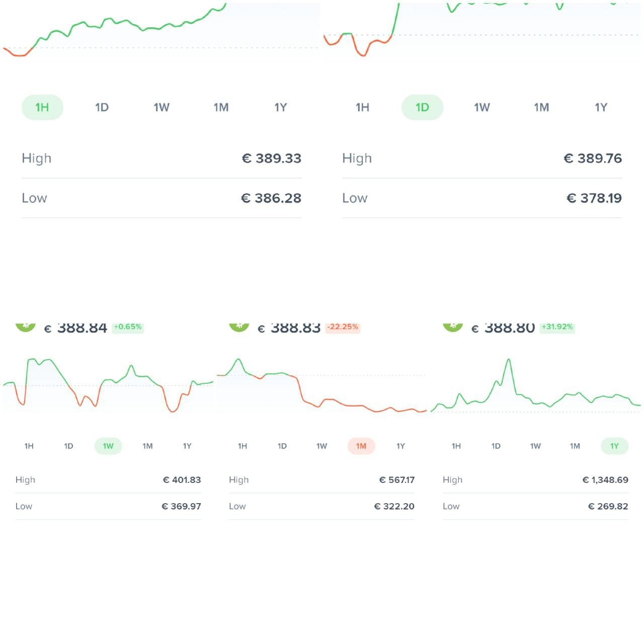Click the -22.25% change badge

pyautogui.click(x=343, y=327)
